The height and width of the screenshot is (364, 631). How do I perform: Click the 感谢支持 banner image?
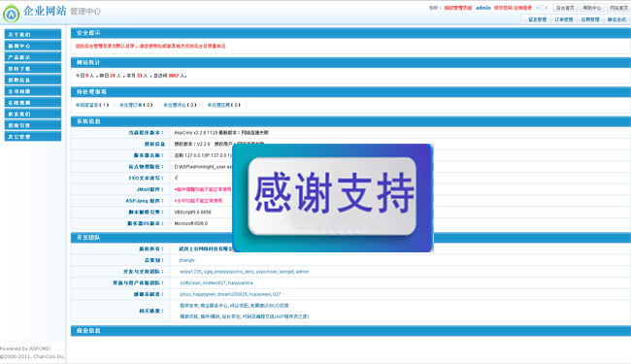coord(333,198)
